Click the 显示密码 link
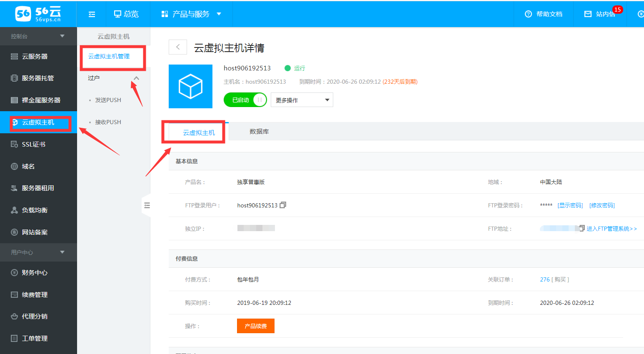 click(x=570, y=205)
